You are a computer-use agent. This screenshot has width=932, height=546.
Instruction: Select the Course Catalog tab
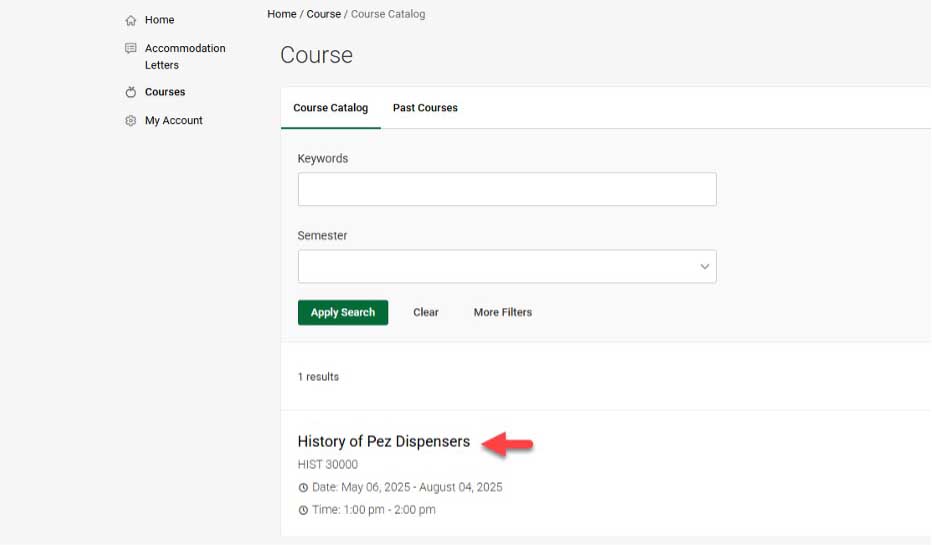[330, 108]
